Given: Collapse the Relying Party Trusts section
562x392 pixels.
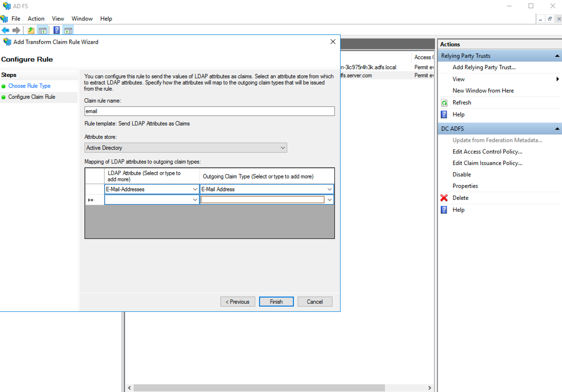Looking at the screenshot, I should click(x=556, y=55).
